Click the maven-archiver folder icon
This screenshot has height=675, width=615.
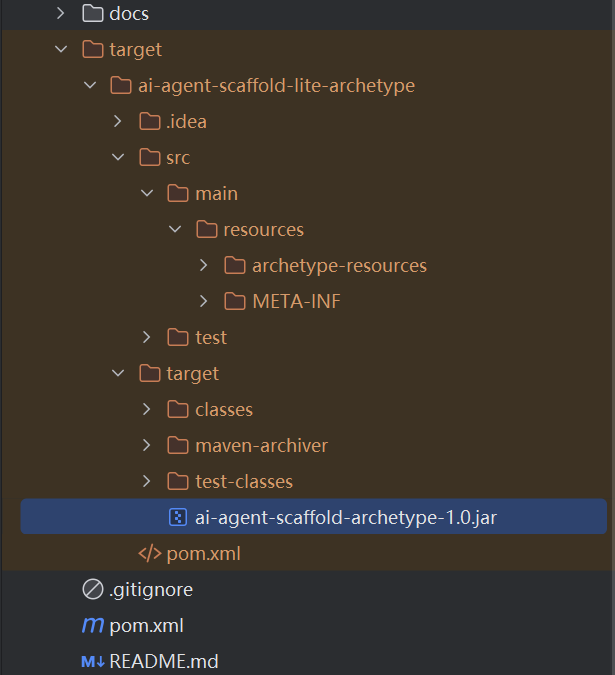coord(178,445)
